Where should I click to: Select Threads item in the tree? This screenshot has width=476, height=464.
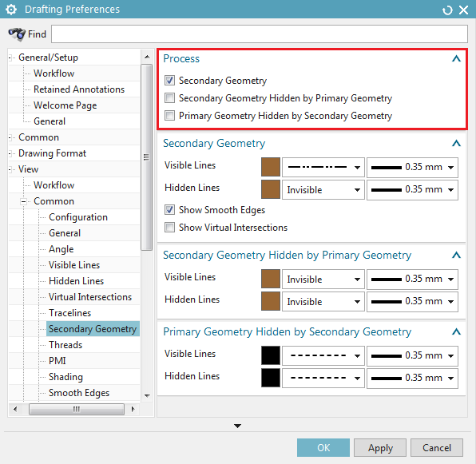(65, 345)
